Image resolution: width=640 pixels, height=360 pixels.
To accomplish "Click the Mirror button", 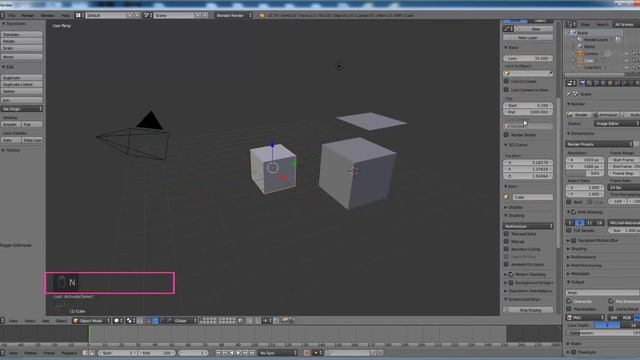I will click(22, 57).
